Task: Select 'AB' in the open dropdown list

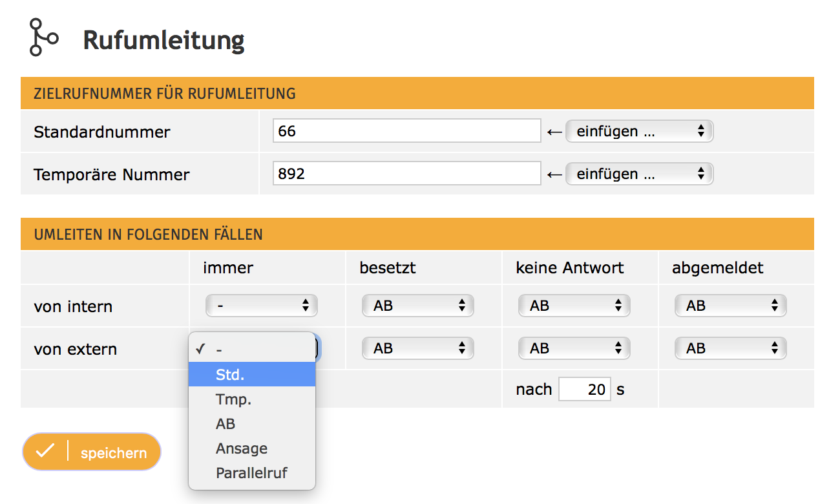Action: [251, 424]
